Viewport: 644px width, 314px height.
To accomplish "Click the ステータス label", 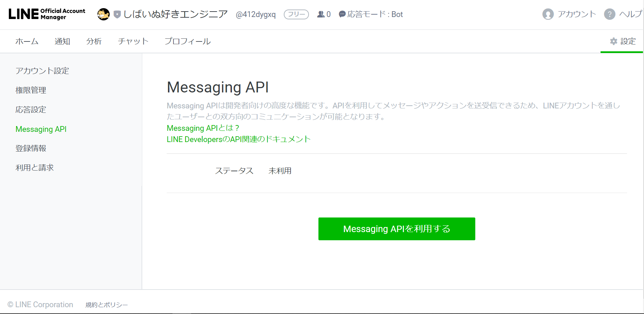I will (234, 171).
